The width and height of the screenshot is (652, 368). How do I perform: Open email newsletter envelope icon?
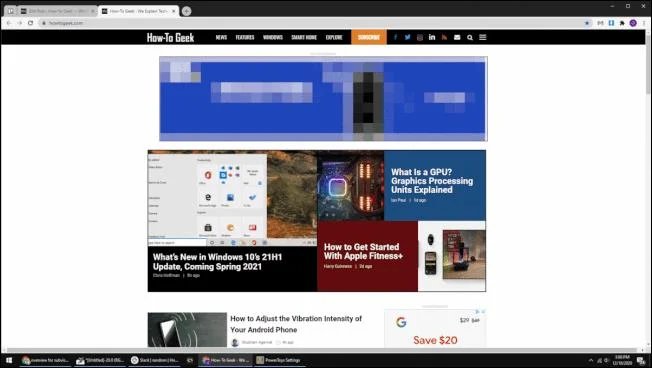click(457, 37)
